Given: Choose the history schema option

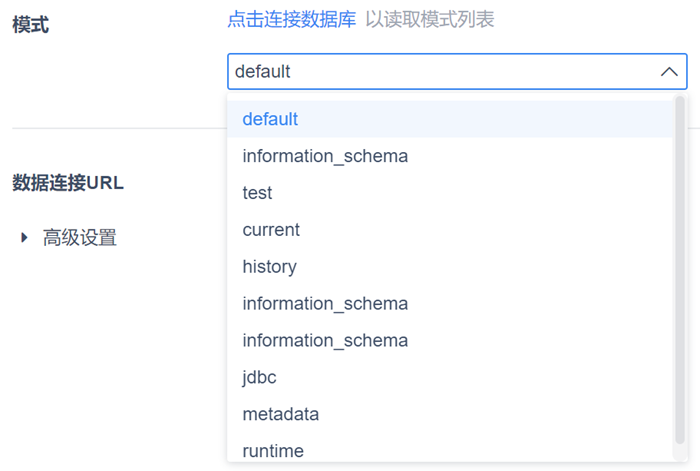Looking at the screenshot, I should 269,267.
